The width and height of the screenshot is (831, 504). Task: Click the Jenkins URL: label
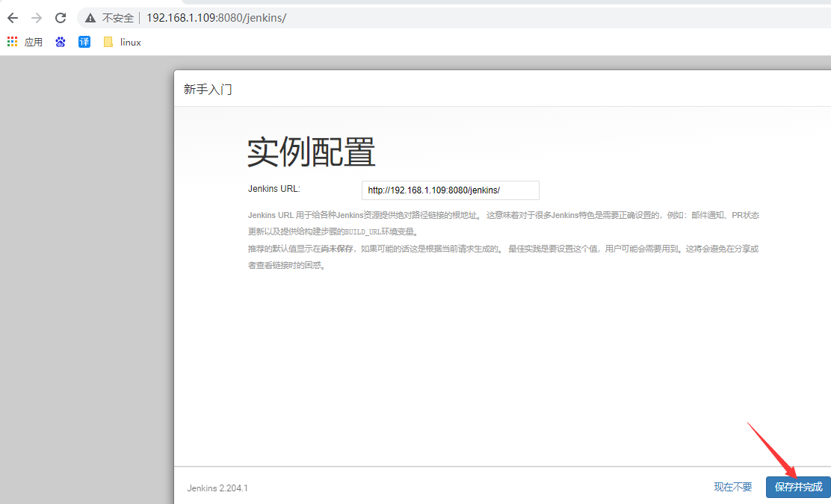274,189
